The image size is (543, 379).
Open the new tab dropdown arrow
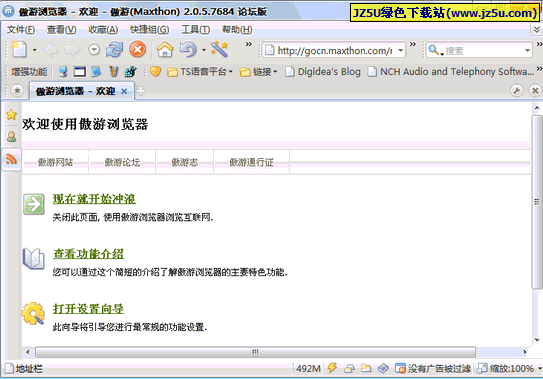click(x=35, y=50)
